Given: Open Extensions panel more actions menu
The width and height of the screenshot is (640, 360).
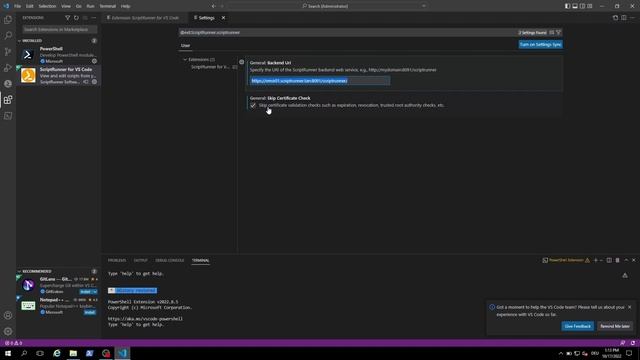Looking at the screenshot, I should pos(94,18).
